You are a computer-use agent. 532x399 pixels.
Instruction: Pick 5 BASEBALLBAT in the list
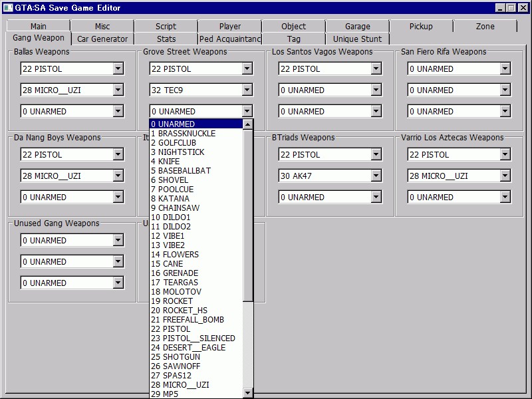click(x=196, y=171)
